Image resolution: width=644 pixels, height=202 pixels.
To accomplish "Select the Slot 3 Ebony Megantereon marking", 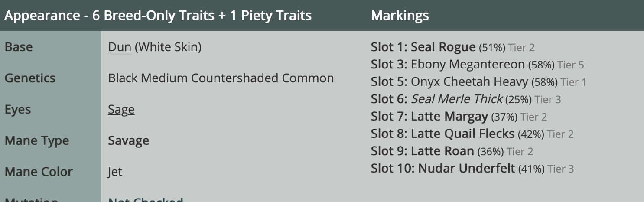I will (x=477, y=65).
